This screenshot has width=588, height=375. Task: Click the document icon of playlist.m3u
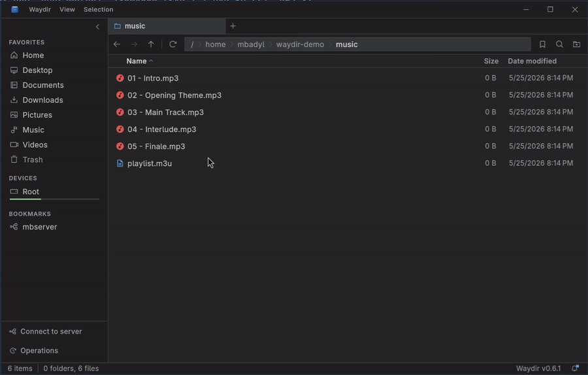(x=120, y=163)
